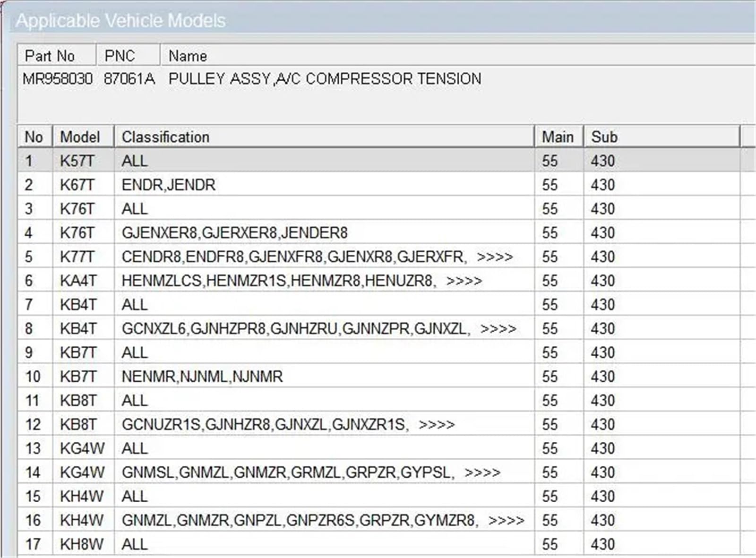
Task: Select row 10 with NENMR,NJNML,NJNMR
Action: 378,377
